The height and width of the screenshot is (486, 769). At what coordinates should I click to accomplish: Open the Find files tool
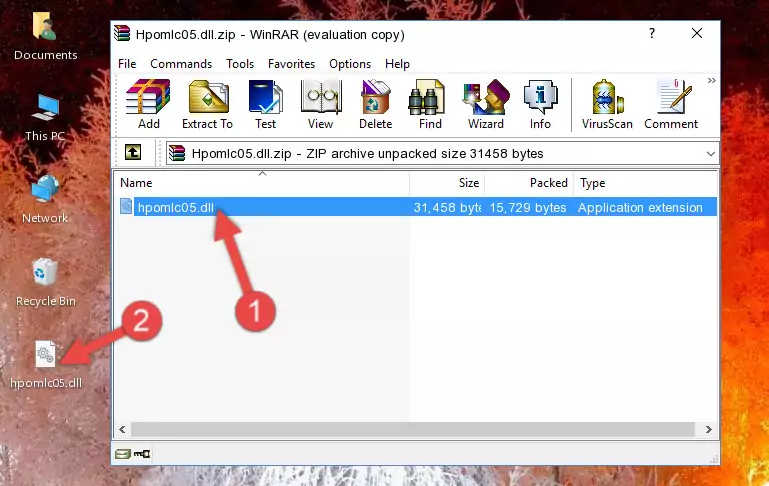pyautogui.click(x=430, y=104)
